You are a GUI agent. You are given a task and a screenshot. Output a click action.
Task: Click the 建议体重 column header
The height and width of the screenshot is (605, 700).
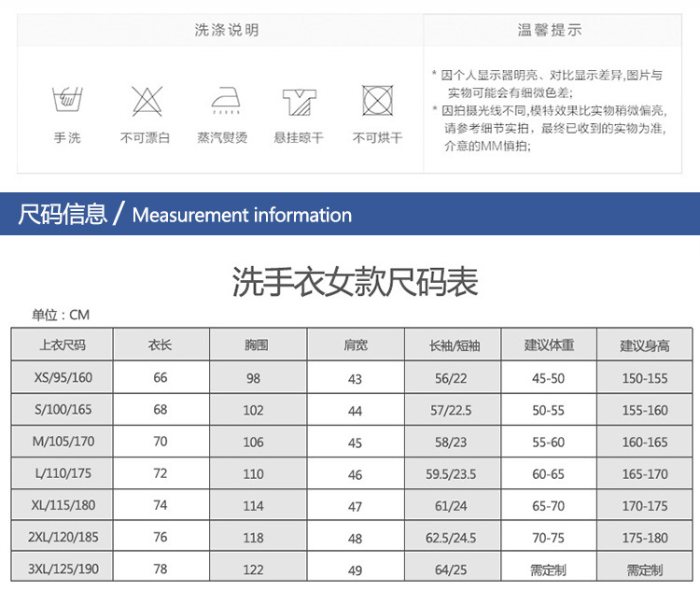coord(549,345)
